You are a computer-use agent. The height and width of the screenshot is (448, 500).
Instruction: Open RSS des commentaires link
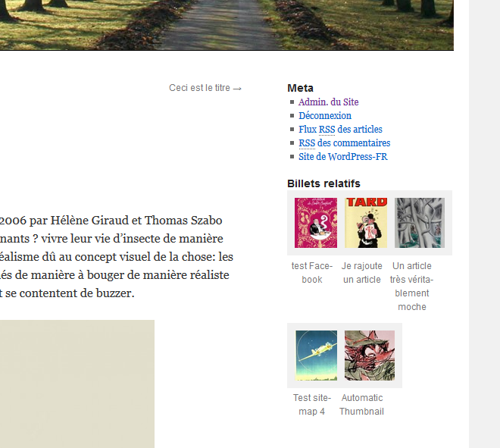(x=345, y=143)
